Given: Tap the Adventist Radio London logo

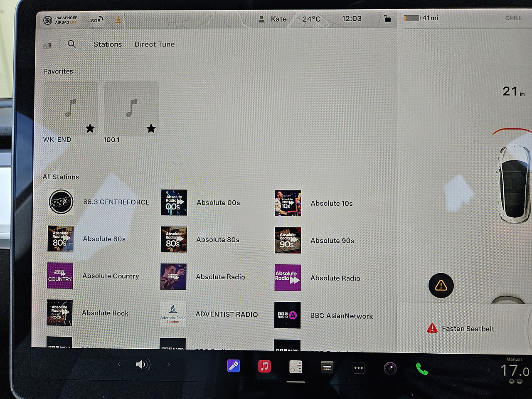Looking at the screenshot, I should pyautogui.click(x=173, y=314).
